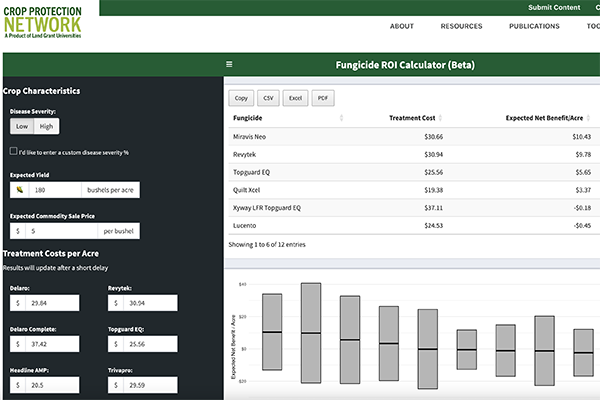Click the -$0.45 net benefit cell
Image resolution: width=600 pixels, height=400 pixels.
[582, 225]
